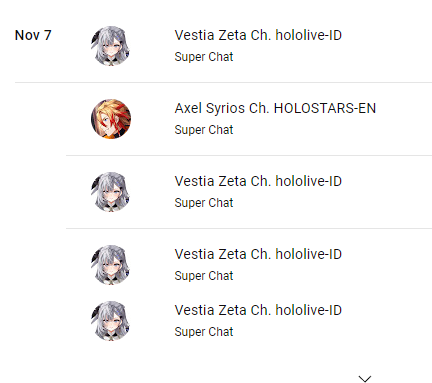Open Axel Syrios Ch. HOLOSTARS-EN title
Viewport: 432px width, 383px height.
click(275, 108)
